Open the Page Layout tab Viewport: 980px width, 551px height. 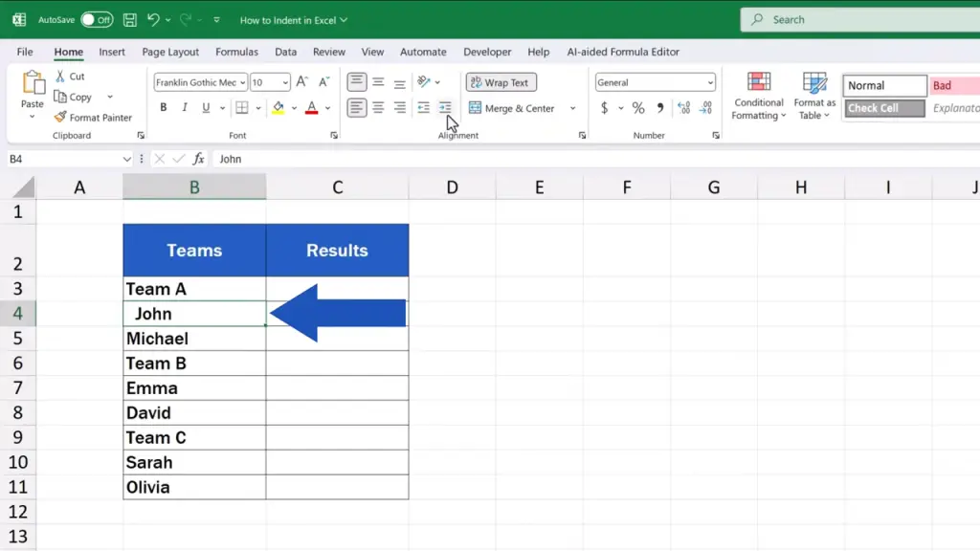pos(170,52)
